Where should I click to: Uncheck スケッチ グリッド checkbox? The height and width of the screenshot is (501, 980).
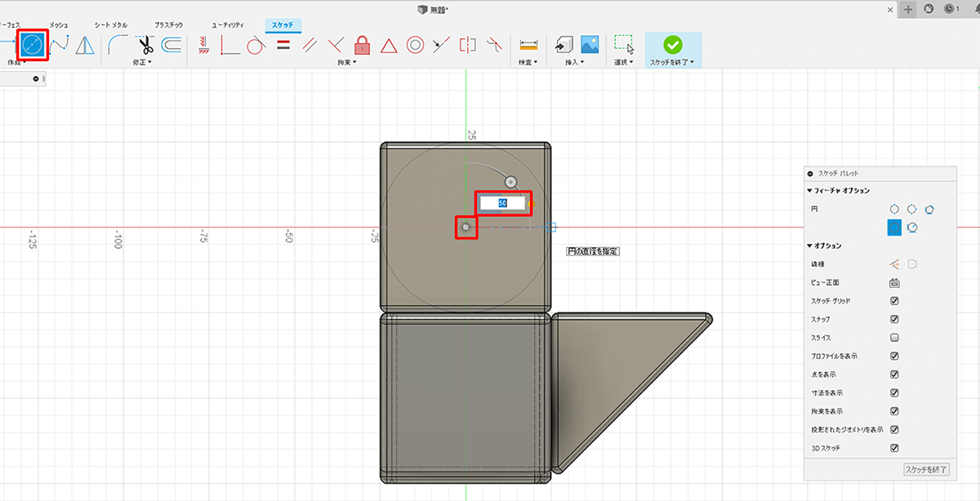(894, 300)
